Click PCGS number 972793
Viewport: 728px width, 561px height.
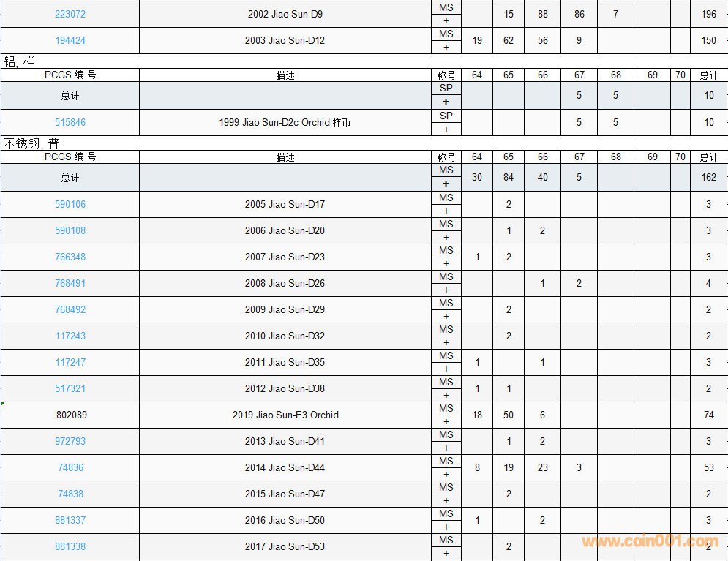(70, 441)
